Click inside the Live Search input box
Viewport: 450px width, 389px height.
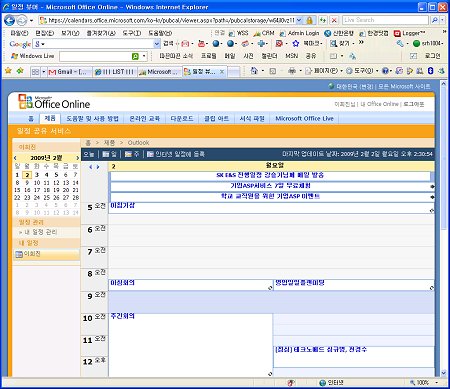385,20
